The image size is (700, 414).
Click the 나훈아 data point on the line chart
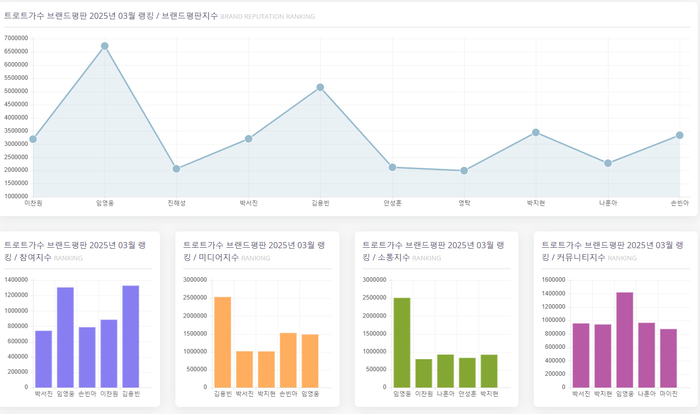click(x=608, y=163)
